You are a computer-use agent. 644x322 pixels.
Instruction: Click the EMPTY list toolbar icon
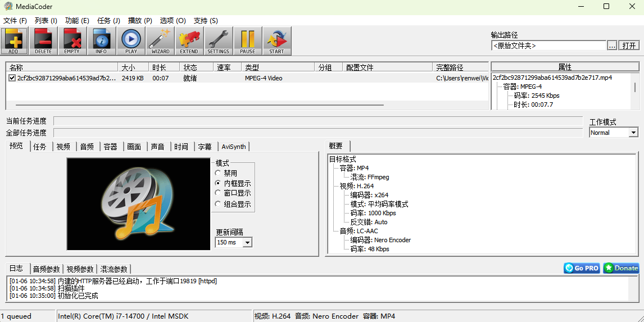pos(72,40)
